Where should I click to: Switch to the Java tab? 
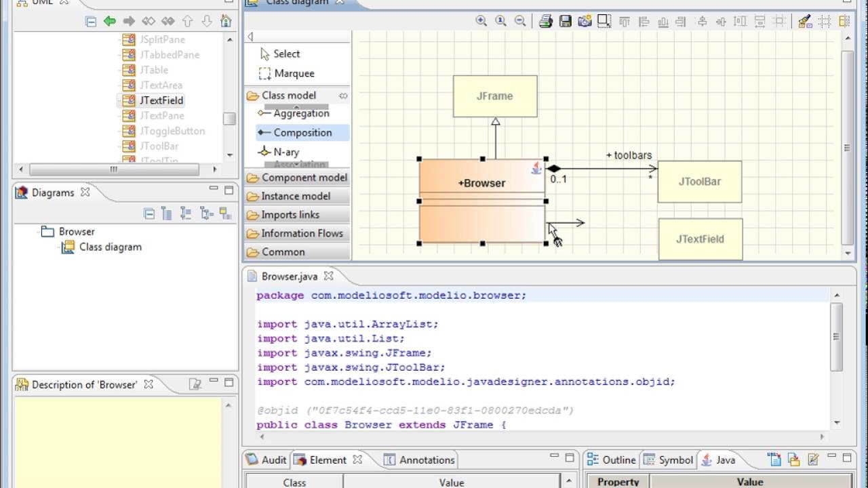(718, 460)
